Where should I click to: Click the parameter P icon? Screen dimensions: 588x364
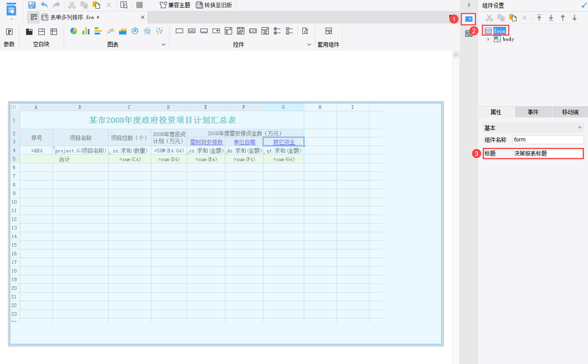[9, 32]
